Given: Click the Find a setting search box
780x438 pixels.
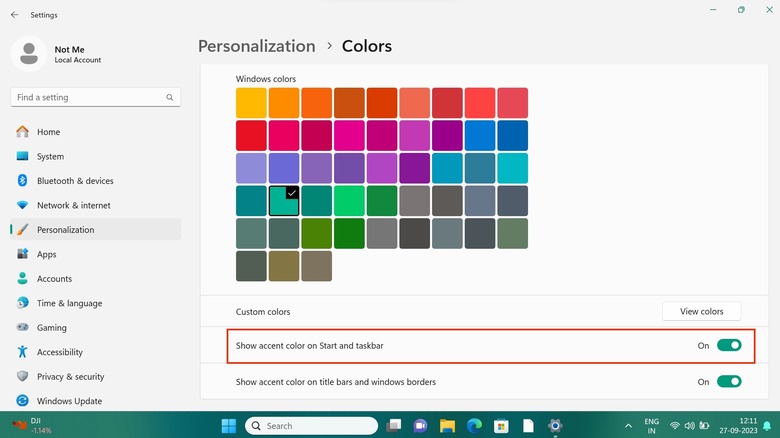Looking at the screenshot, I should tap(95, 97).
